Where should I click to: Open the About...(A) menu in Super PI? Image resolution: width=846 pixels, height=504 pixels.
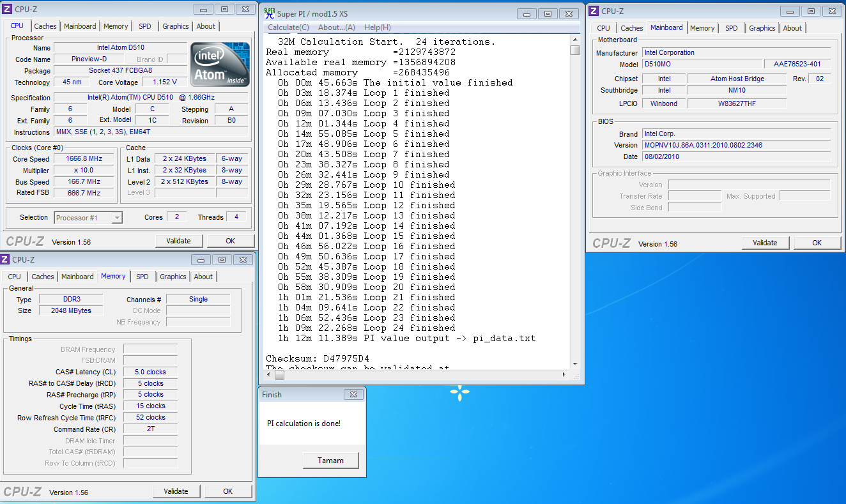[336, 27]
